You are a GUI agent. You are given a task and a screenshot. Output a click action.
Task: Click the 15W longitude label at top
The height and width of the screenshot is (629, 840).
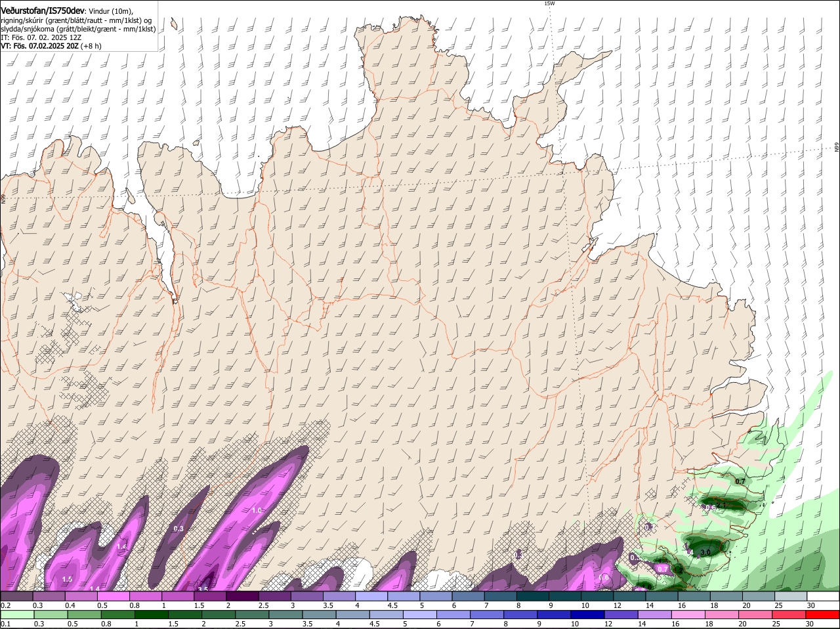point(549,3)
